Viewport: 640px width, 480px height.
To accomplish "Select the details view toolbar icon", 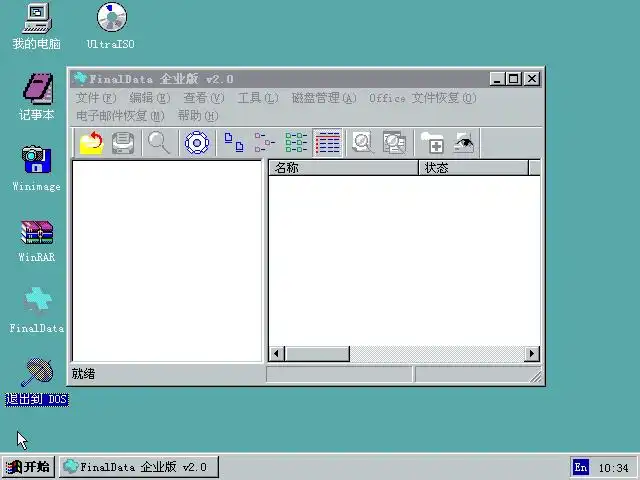I will [x=327, y=142].
